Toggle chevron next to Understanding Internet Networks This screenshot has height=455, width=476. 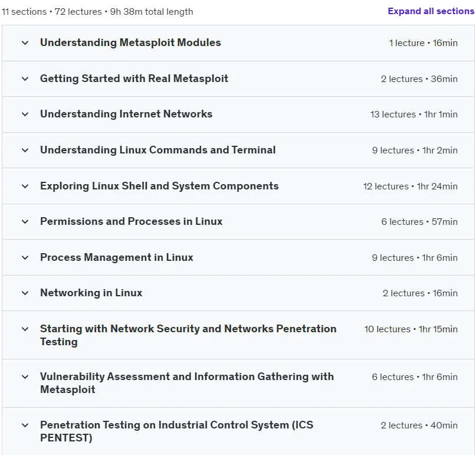tap(25, 114)
